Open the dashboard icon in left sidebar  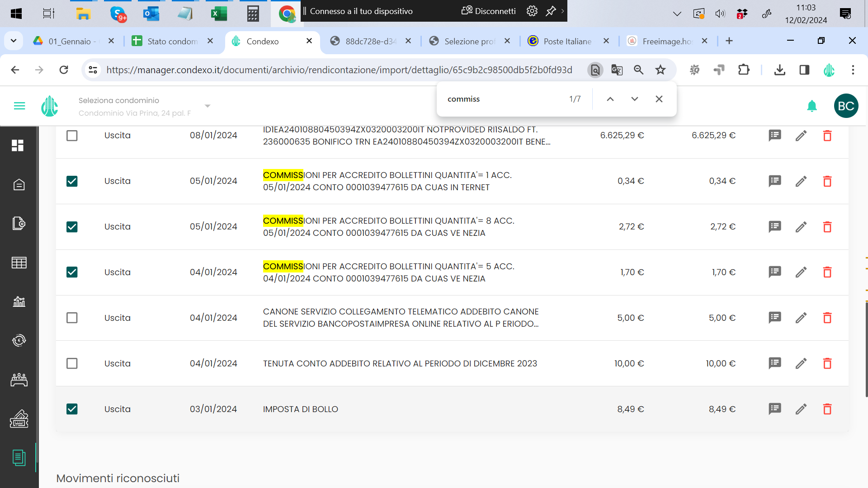point(18,145)
